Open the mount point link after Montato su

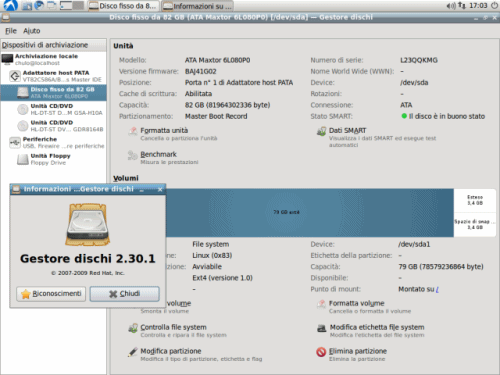(437, 289)
